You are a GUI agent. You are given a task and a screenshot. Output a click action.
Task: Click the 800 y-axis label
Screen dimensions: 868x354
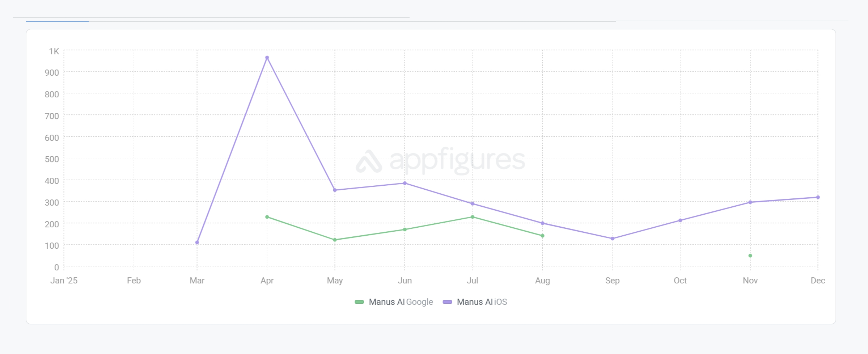point(52,94)
